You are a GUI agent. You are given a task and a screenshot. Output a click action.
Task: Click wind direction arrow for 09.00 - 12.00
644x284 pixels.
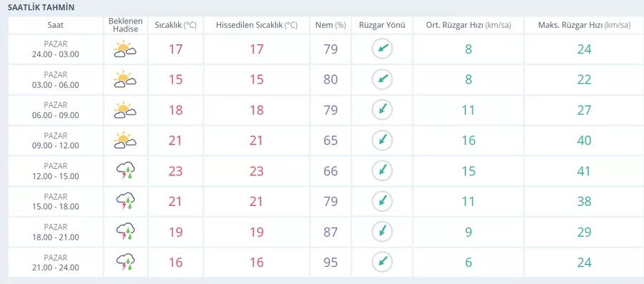(x=382, y=140)
